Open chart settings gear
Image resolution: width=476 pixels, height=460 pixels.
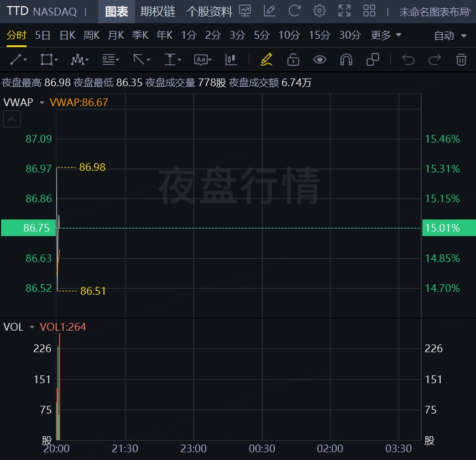tap(319, 11)
